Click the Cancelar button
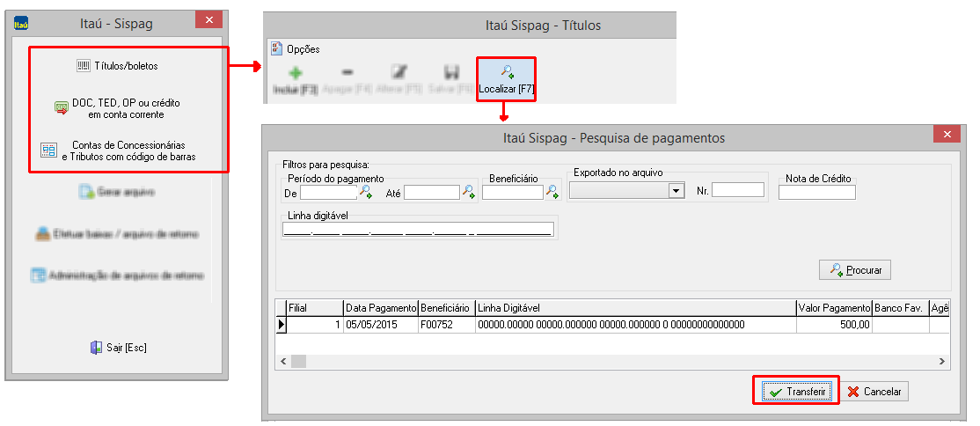Viewport: 980px width, 426px height. point(874,392)
